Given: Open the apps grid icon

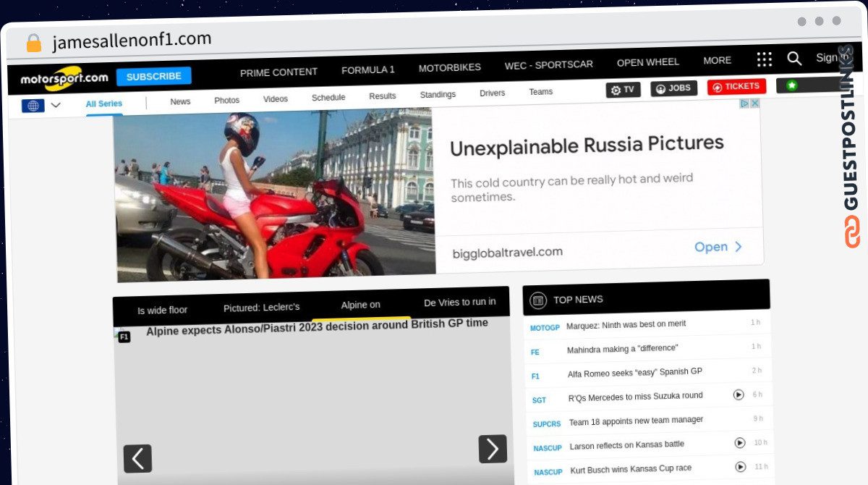Looking at the screenshot, I should tap(765, 59).
